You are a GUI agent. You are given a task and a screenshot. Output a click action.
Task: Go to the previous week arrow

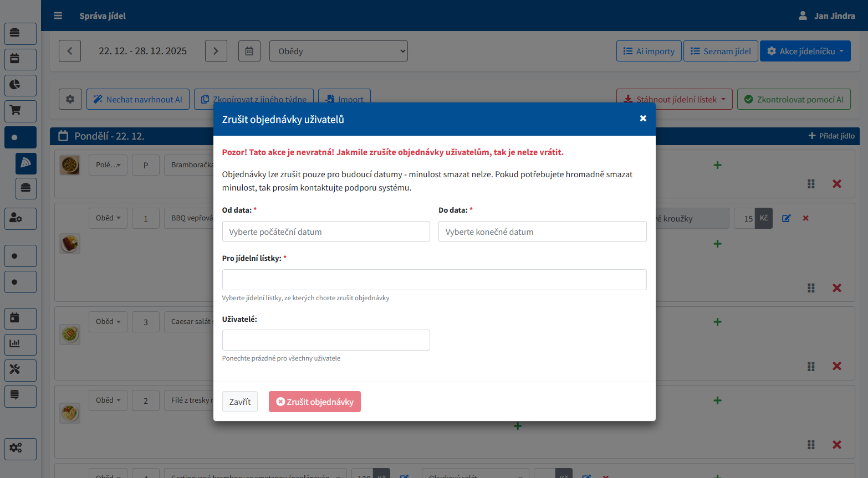70,51
